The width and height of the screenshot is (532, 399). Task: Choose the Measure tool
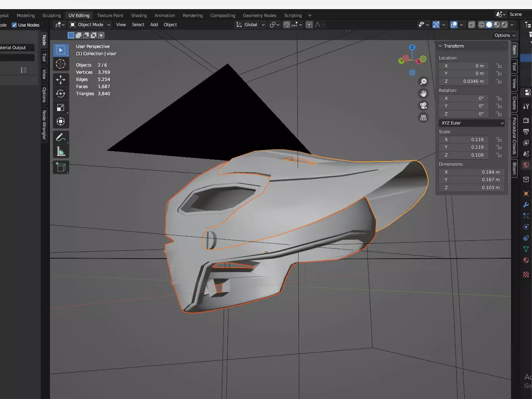[61, 152]
